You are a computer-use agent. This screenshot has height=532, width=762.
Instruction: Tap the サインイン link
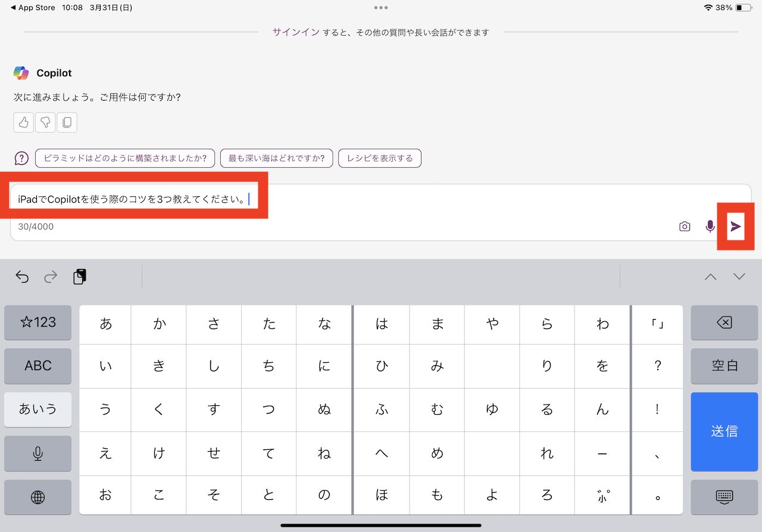click(296, 32)
